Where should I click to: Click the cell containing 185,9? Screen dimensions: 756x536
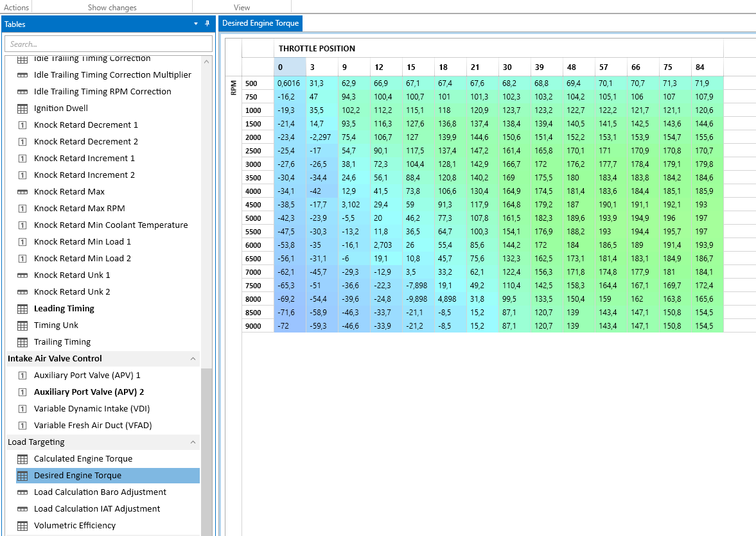pos(707,191)
